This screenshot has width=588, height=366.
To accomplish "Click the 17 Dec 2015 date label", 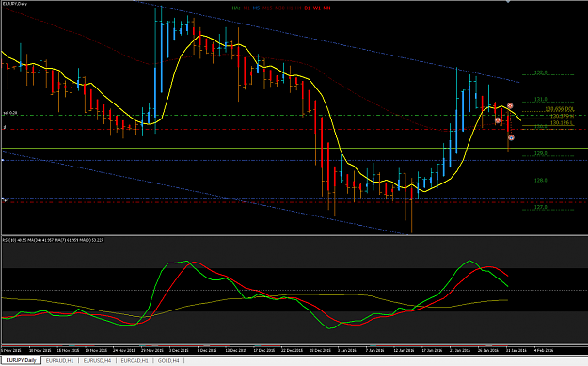I will click(264, 351).
